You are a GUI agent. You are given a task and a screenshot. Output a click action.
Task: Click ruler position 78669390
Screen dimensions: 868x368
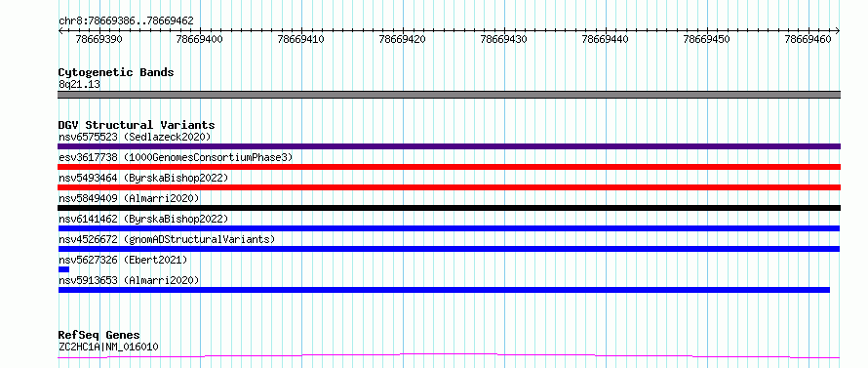[x=99, y=39]
